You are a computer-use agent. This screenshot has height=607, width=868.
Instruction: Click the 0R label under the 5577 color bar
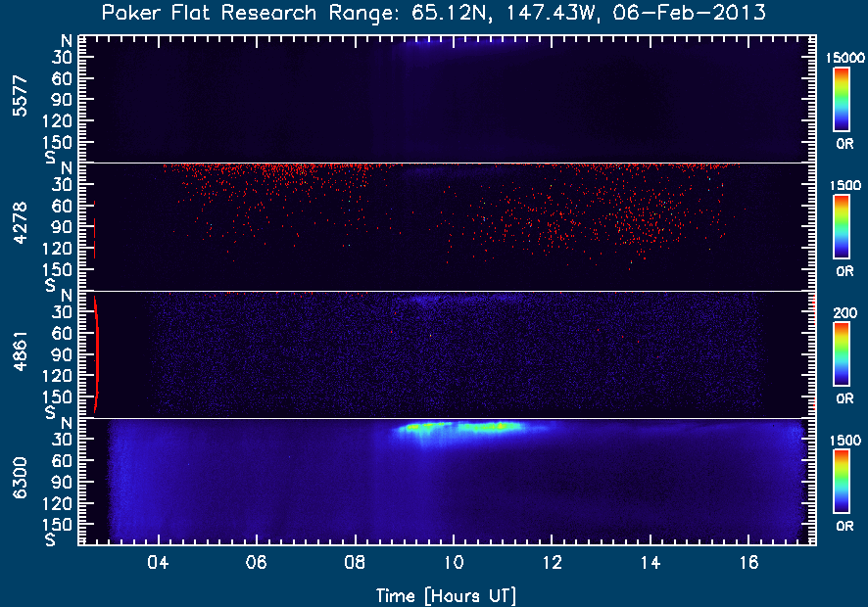pyautogui.click(x=844, y=144)
